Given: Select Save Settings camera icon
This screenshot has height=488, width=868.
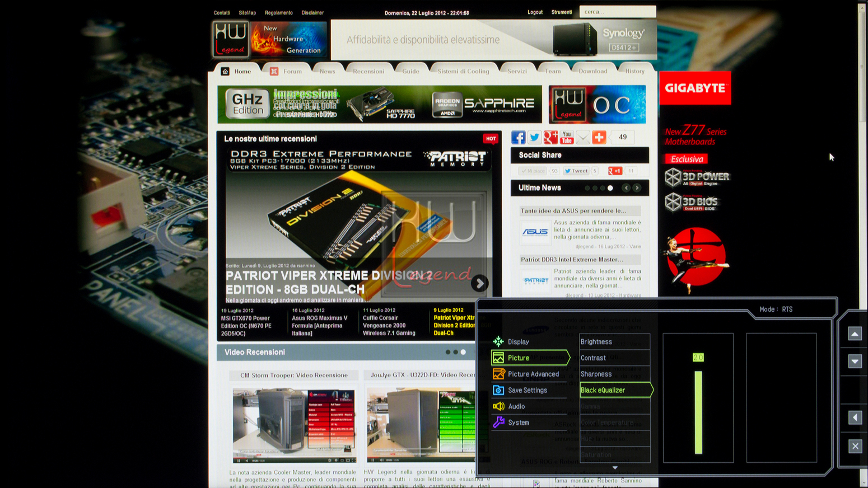Looking at the screenshot, I should pyautogui.click(x=498, y=390).
